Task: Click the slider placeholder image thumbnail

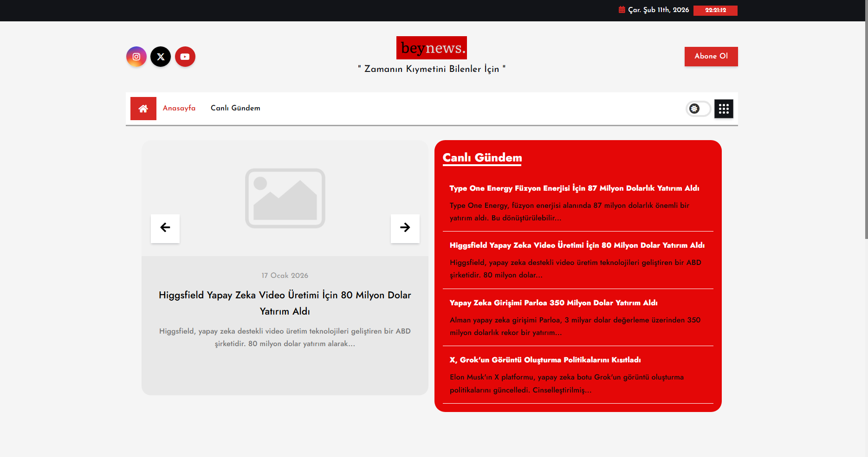Action: (285, 198)
